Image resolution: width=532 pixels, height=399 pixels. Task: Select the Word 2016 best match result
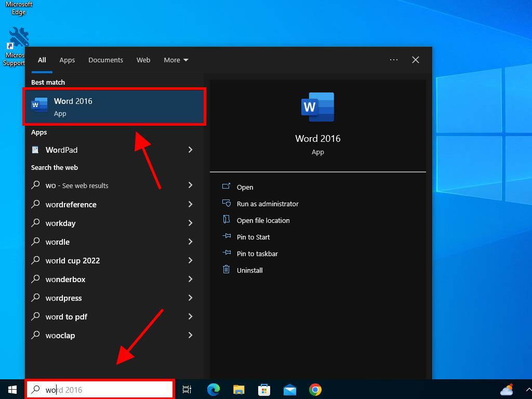point(114,107)
